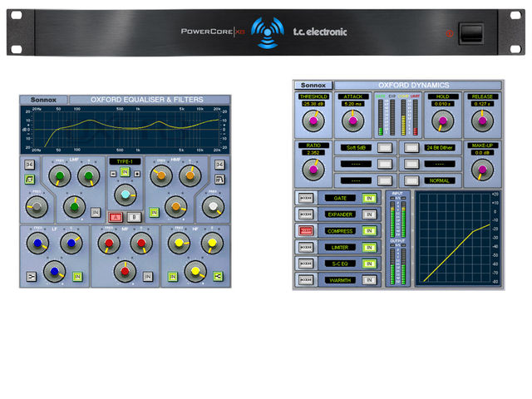Click the MF gain red knob
The height and width of the screenshot is (399, 532).
click(x=125, y=272)
